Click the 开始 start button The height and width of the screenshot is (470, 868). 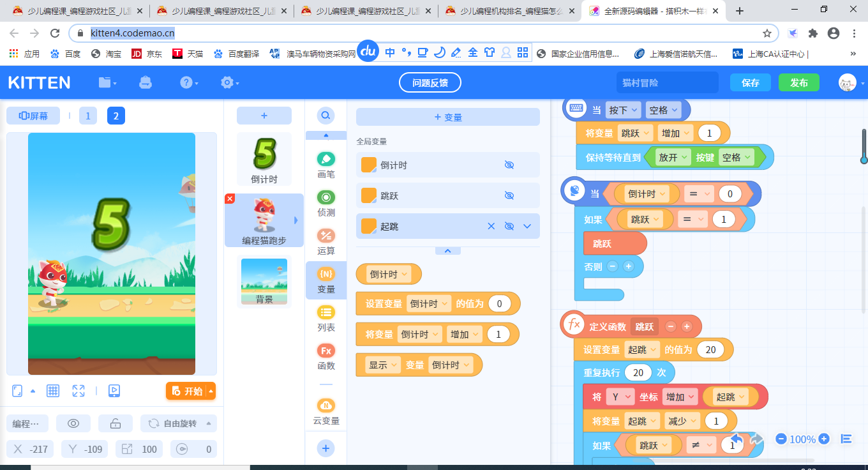click(x=186, y=391)
